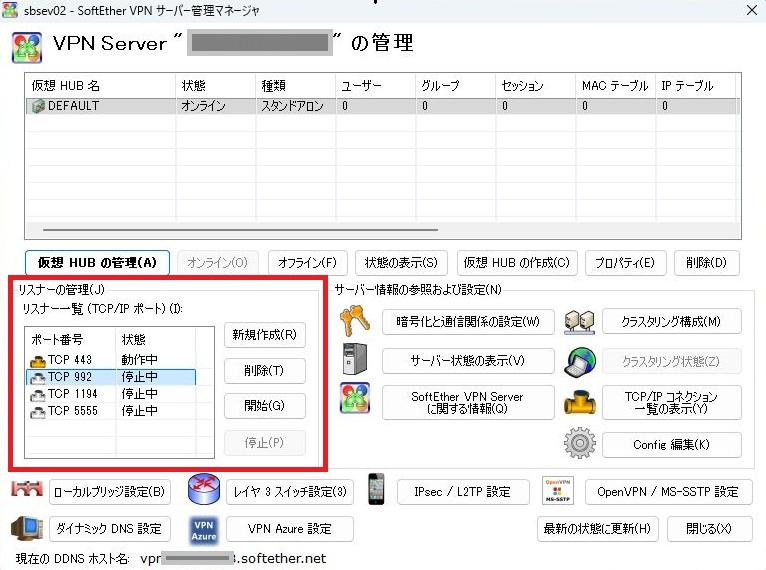Open クラスタリング構成(M)

click(x=671, y=321)
